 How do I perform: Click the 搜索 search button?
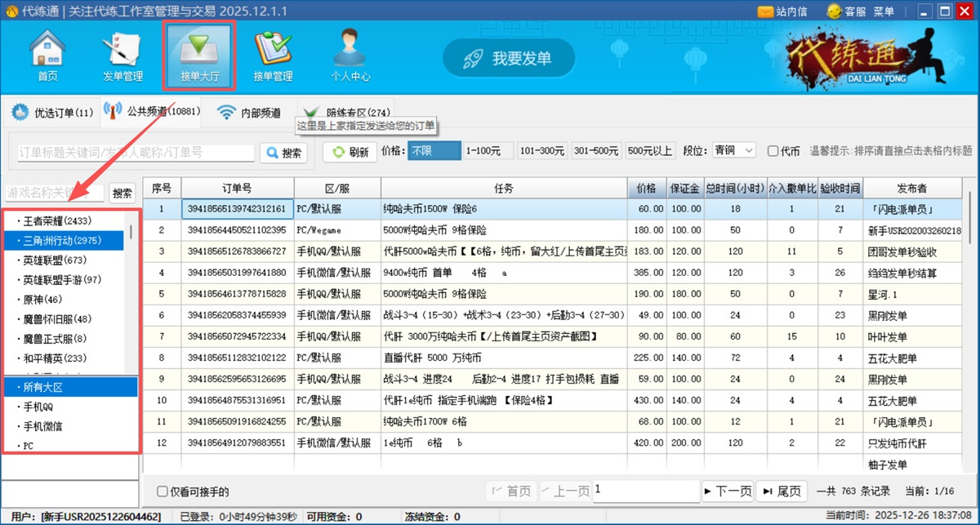(283, 153)
